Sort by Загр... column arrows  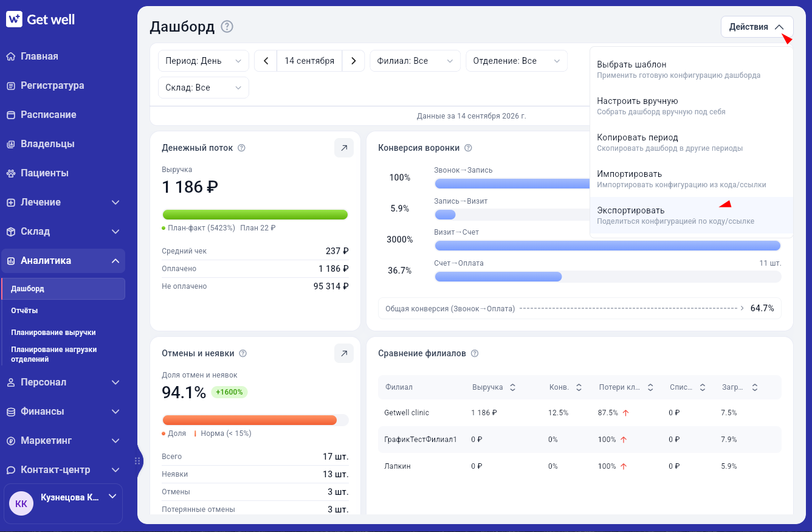pos(754,387)
